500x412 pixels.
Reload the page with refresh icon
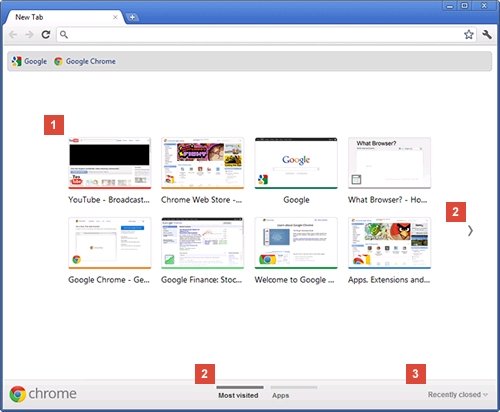[x=46, y=34]
